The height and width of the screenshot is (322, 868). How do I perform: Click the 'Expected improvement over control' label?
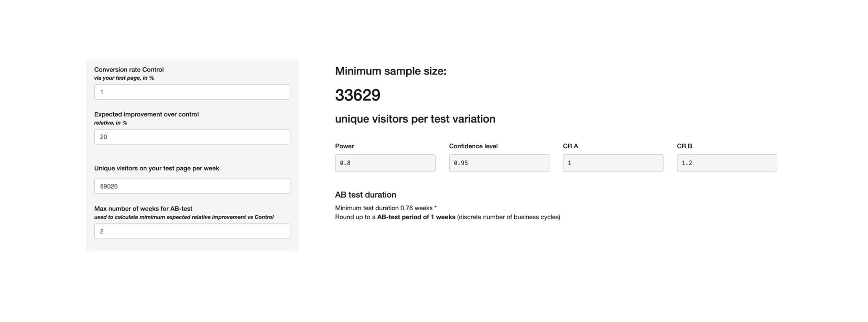pos(146,114)
